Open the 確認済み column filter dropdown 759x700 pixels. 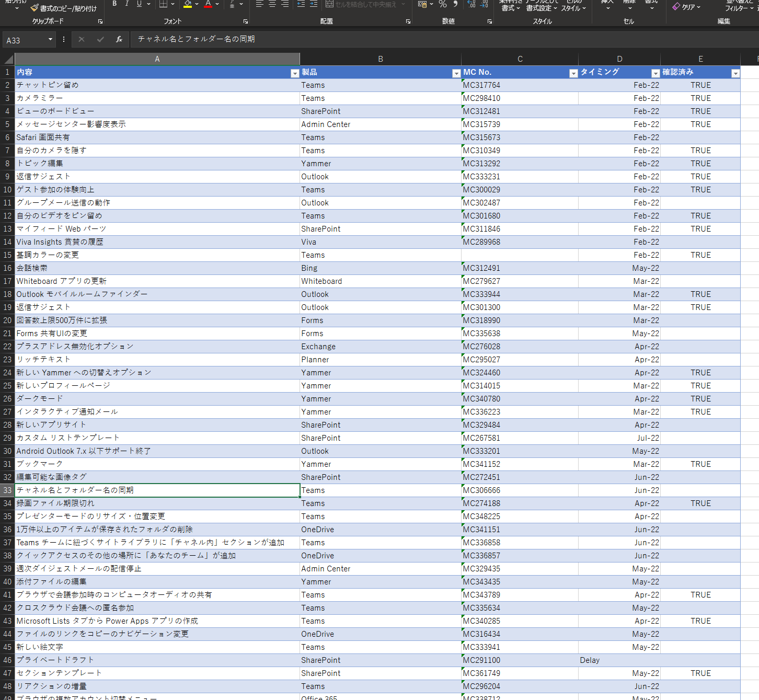735,73
